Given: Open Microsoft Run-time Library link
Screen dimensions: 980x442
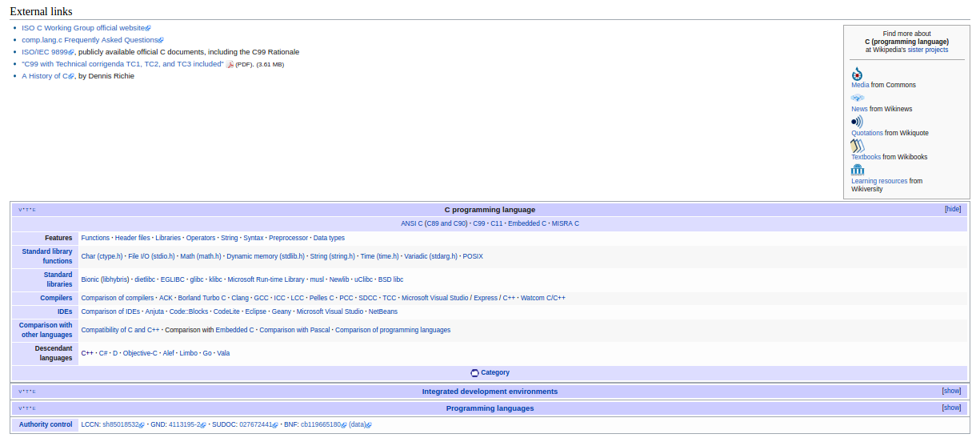Looking at the screenshot, I should 266,279.
